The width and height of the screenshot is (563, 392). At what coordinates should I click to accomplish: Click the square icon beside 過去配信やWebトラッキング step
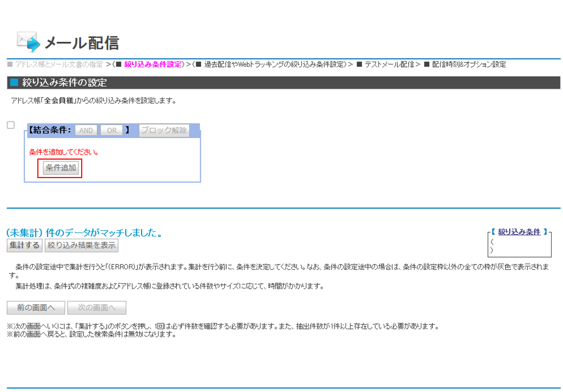coord(198,64)
